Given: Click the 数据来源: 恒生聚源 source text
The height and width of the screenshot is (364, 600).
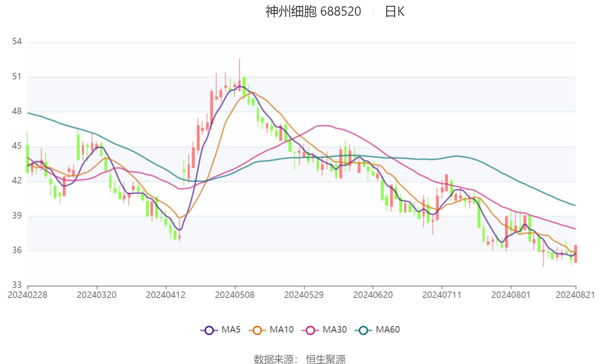Looking at the screenshot, I should pyautogui.click(x=299, y=359).
